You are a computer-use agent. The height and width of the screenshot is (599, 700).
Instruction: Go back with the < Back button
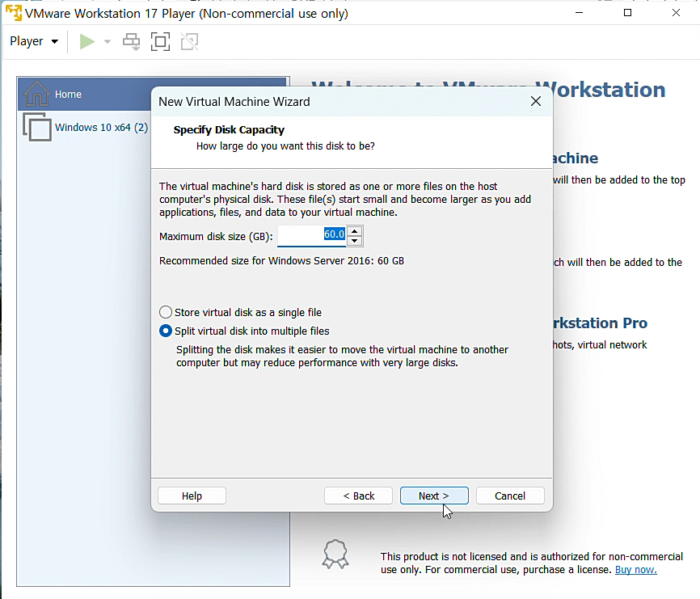pyautogui.click(x=358, y=496)
